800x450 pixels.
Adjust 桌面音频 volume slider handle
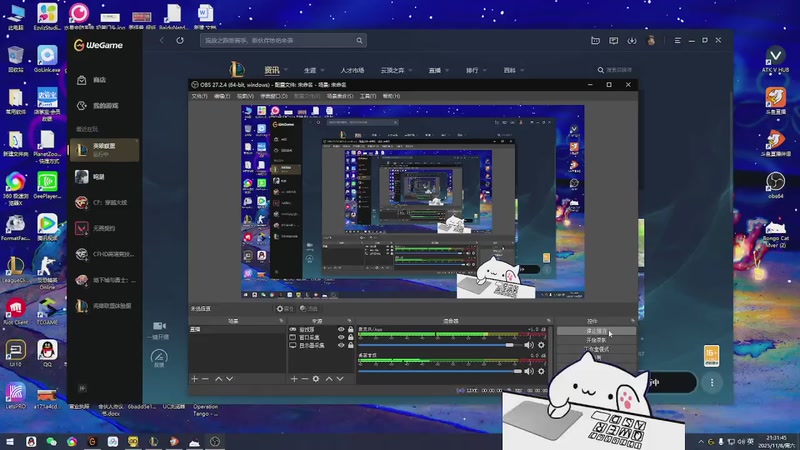(517, 371)
